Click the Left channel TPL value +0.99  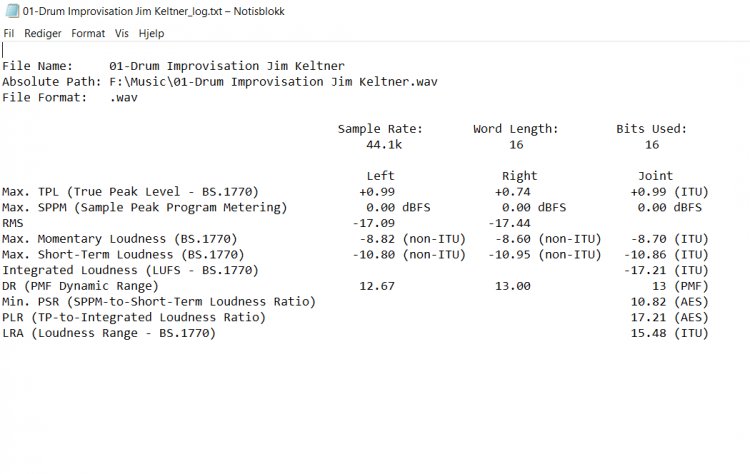point(377,192)
